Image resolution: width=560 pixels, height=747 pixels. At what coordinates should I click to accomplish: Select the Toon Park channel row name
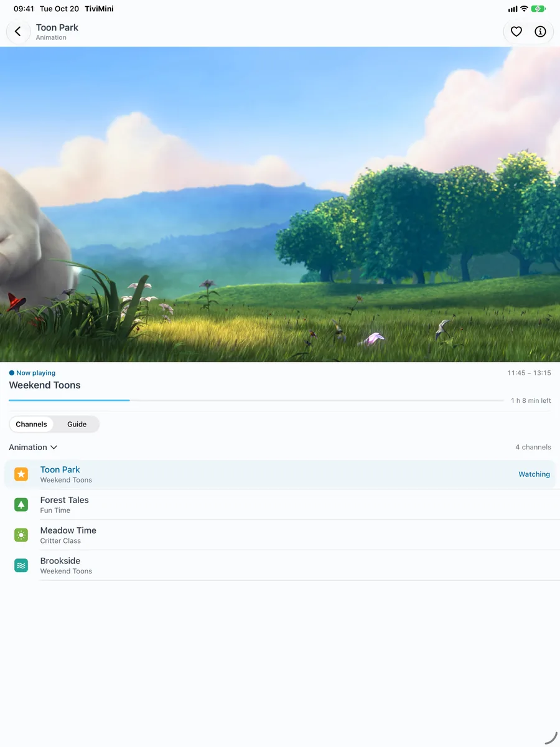60,469
